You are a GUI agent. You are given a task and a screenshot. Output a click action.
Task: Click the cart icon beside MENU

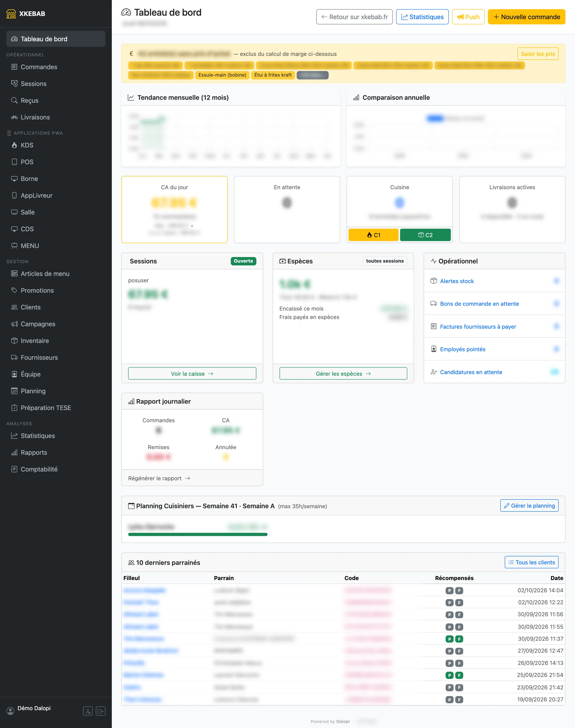tap(14, 246)
